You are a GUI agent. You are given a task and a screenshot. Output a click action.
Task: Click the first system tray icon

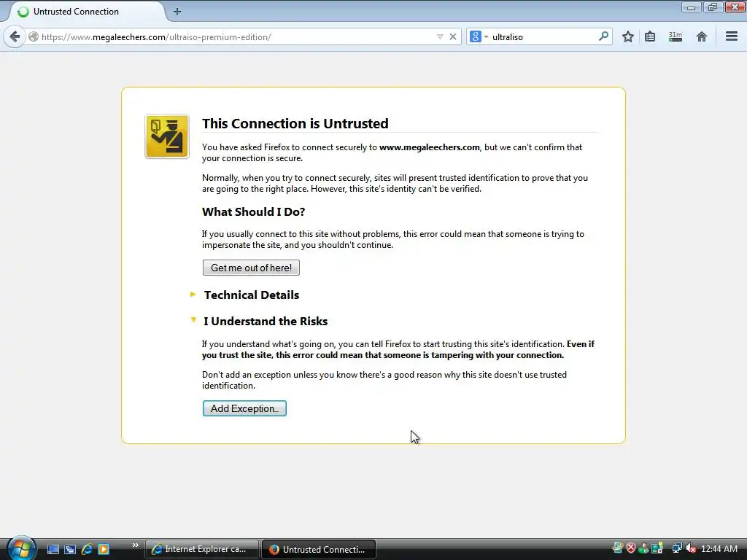pos(617,548)
